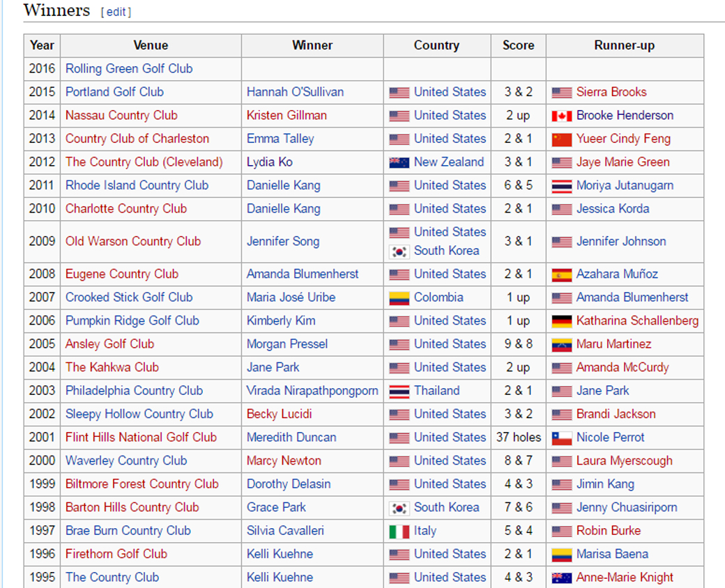Open Kelli Kuehne link in 1996 row
Viewport: 725px width, 588px height.
pos(280,554)
